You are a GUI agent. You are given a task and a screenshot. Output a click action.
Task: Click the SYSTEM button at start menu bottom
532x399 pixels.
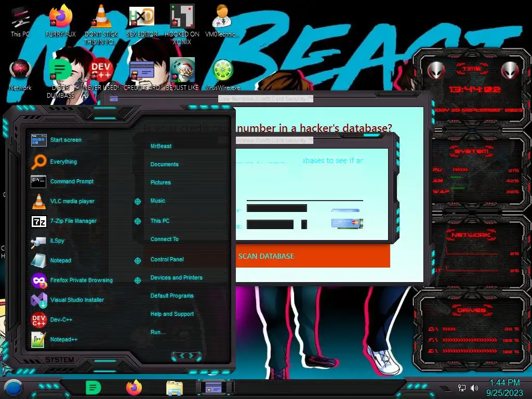tap(60, 360)
